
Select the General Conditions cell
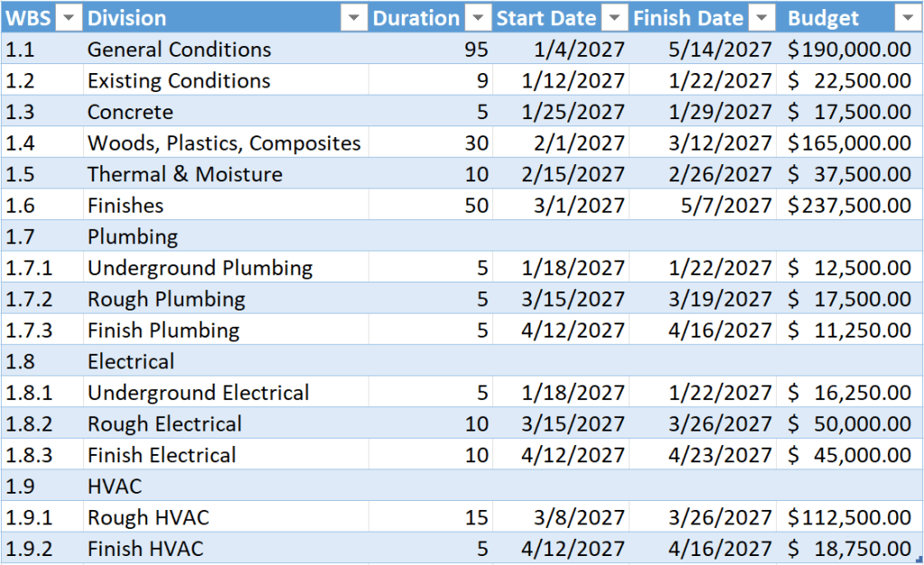tap(227, 49)
